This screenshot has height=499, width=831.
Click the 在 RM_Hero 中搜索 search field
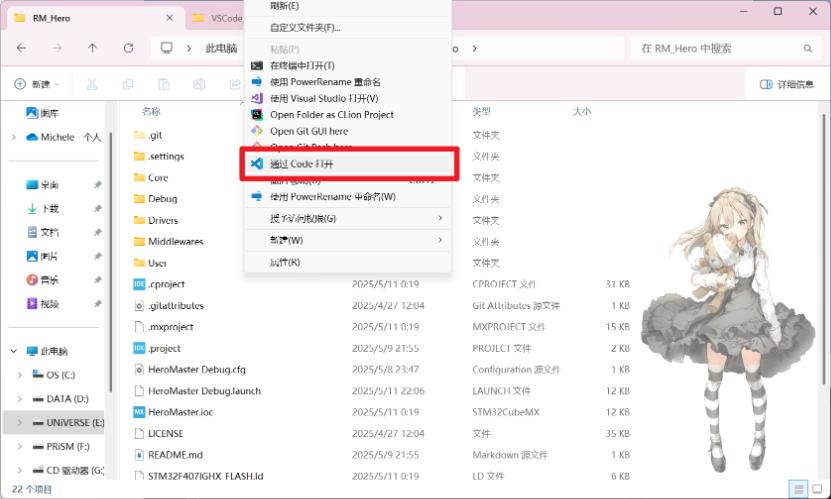[724, 49]
